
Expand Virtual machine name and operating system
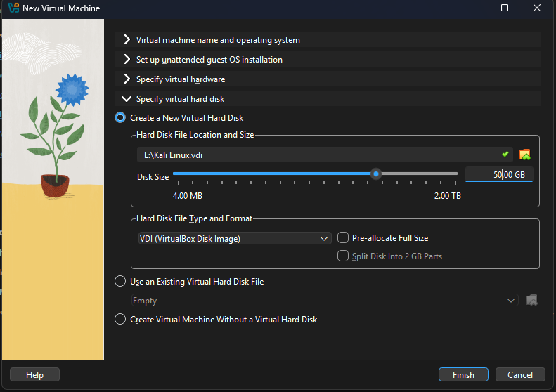pos(127,40)
